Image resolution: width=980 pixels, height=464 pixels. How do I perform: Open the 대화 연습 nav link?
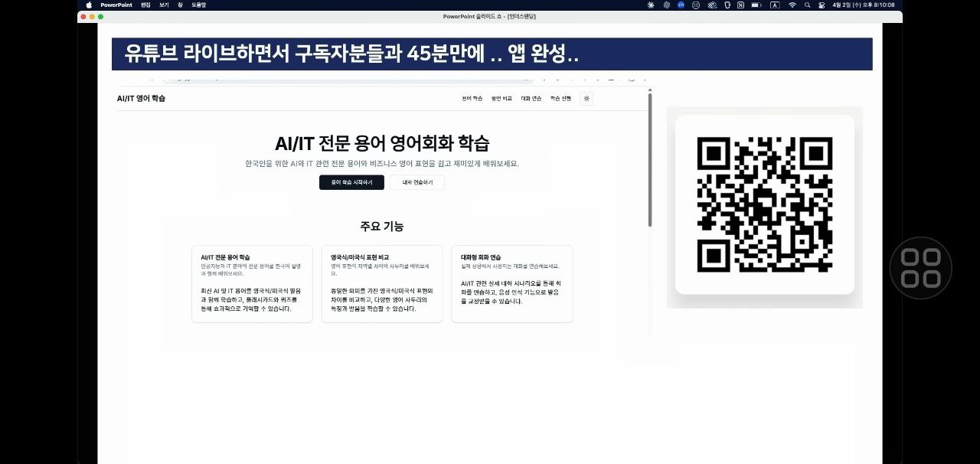[x=531, y=99]
